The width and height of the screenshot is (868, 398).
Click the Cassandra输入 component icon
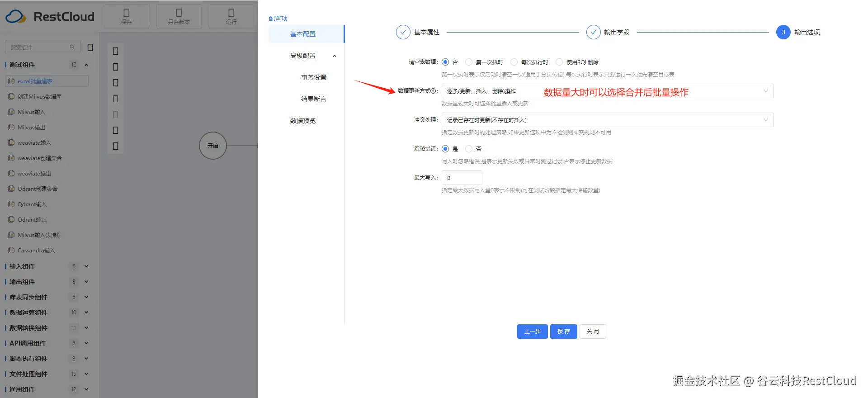(x=12, y=250)
